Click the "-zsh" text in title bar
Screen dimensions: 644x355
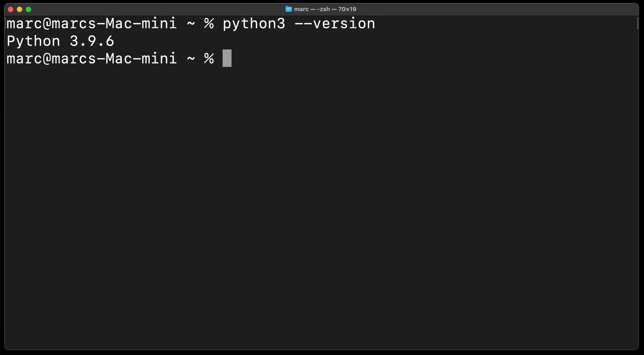tap(323, 9)
